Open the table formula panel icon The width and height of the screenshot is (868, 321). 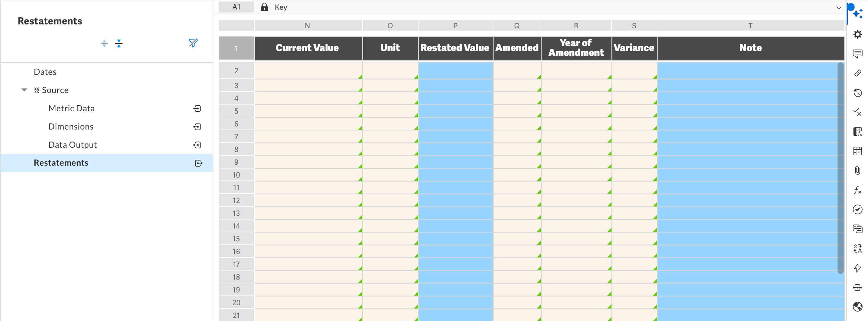(858, 132)
